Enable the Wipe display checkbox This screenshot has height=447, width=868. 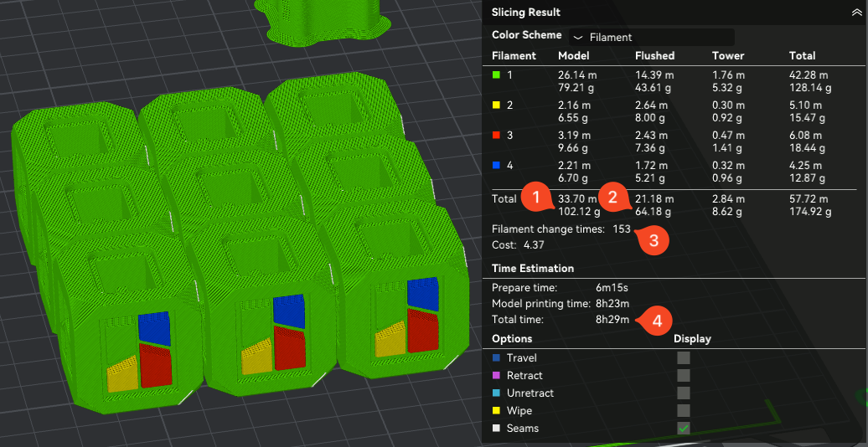[684, 410]
